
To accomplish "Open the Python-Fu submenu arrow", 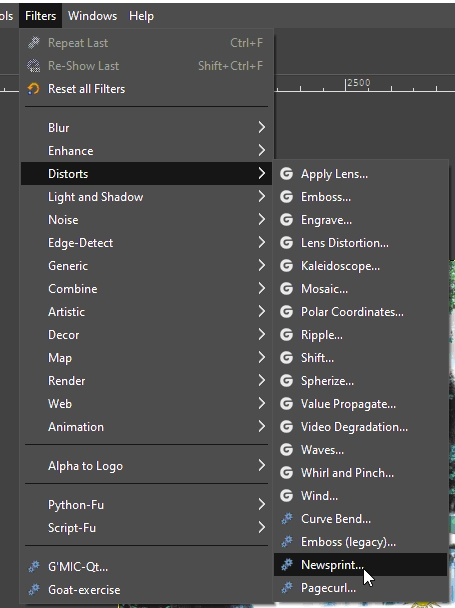I will 262,504.
